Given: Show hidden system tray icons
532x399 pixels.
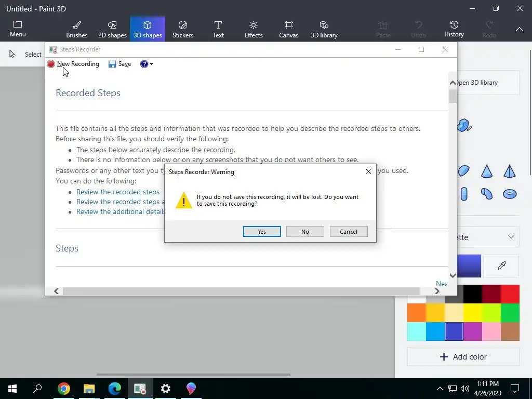Looking at the screenshot, I should click(440, 389).
